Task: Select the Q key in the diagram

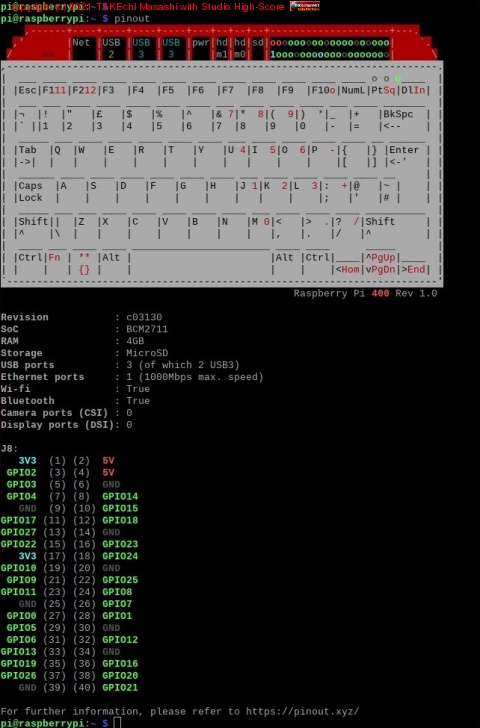Action: [57, 150]
